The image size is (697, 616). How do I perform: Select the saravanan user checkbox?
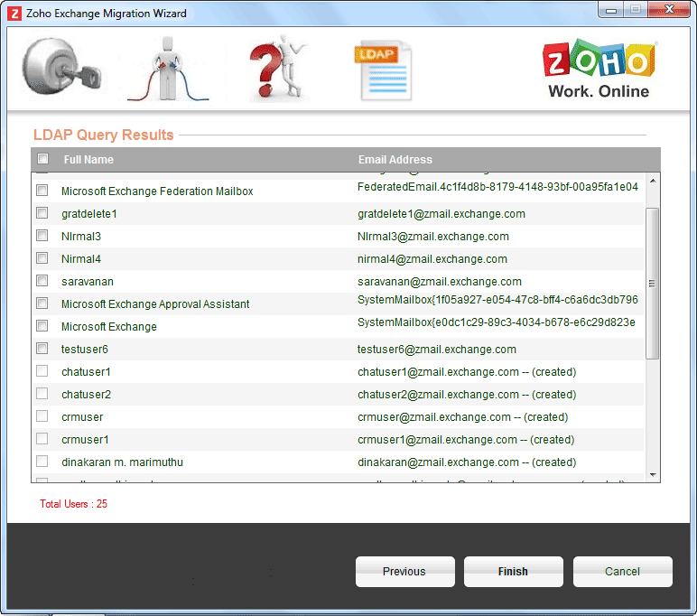click(x=42, y=281)
